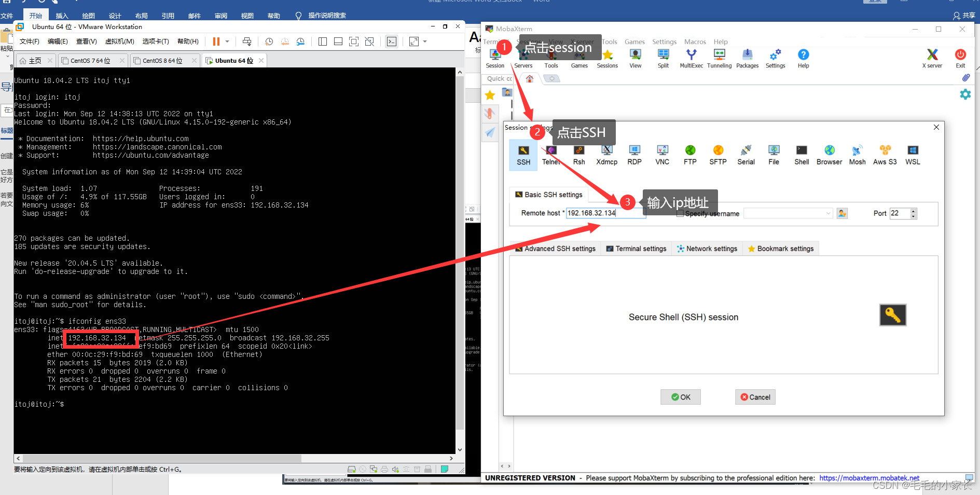The image size is (980, 495).
Task: Open the Games menu in MobaXterm
Action: click(x=634, y=42)
